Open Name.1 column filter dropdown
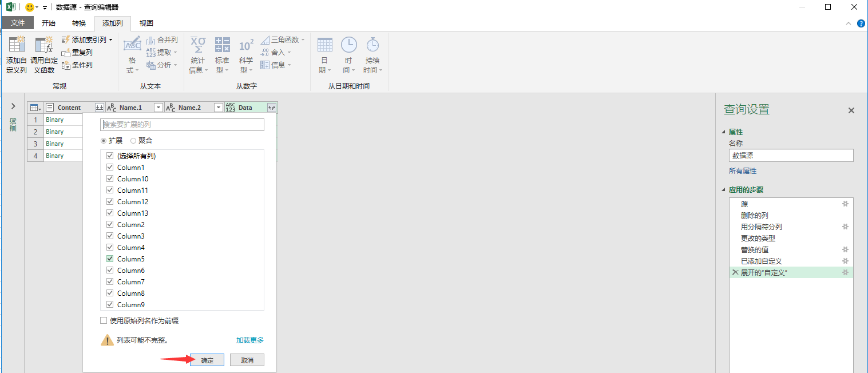Screen dimensions: 868x373 [158, 108]
